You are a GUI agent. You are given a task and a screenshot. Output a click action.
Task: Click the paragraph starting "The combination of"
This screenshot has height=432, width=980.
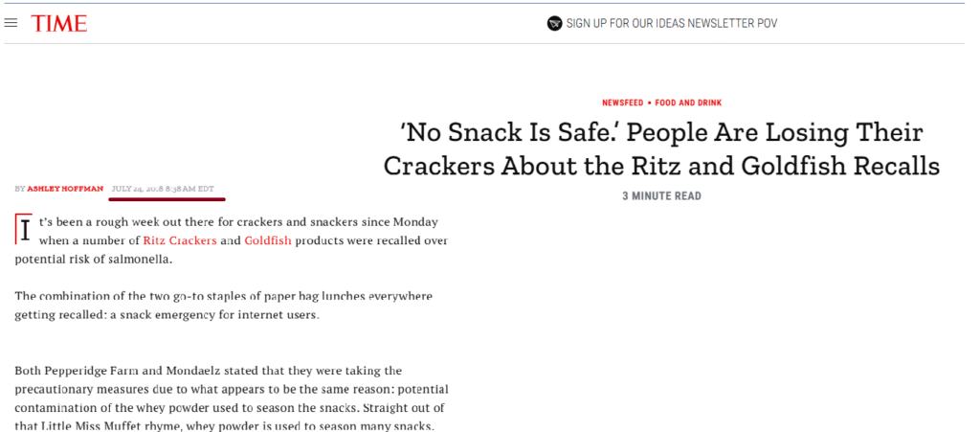click(224, 306)
